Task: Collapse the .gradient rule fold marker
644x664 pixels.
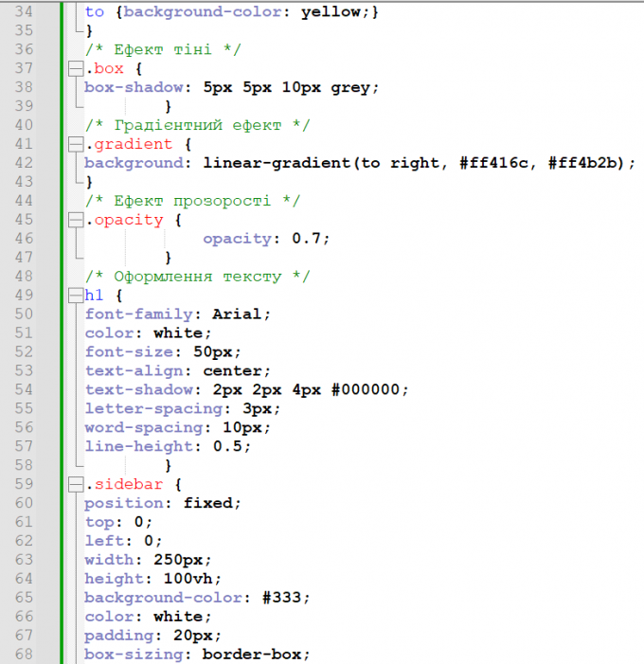Action: click(x=76, y=144)
